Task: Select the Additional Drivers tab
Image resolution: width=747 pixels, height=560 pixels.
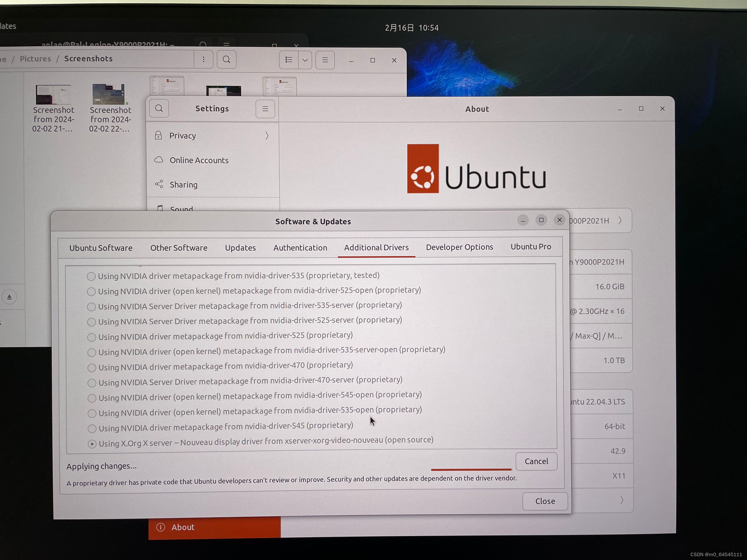Action: 376,247
